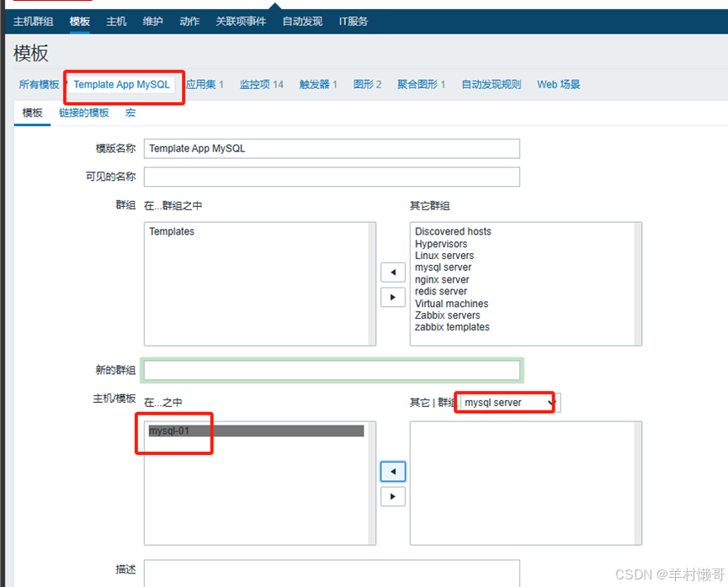Click the scrollbar of the mysql-01 host list
728x587 pixels.
[x=372, y=483]
